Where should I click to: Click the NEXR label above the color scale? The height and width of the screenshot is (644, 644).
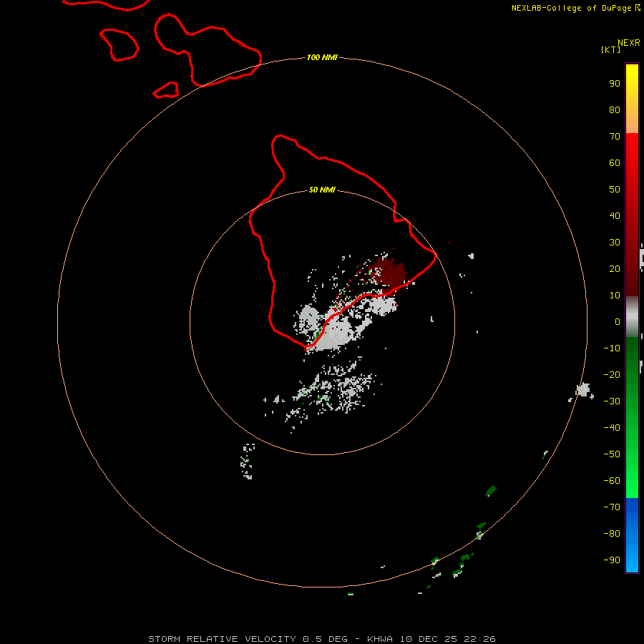[x=629, y=43]
